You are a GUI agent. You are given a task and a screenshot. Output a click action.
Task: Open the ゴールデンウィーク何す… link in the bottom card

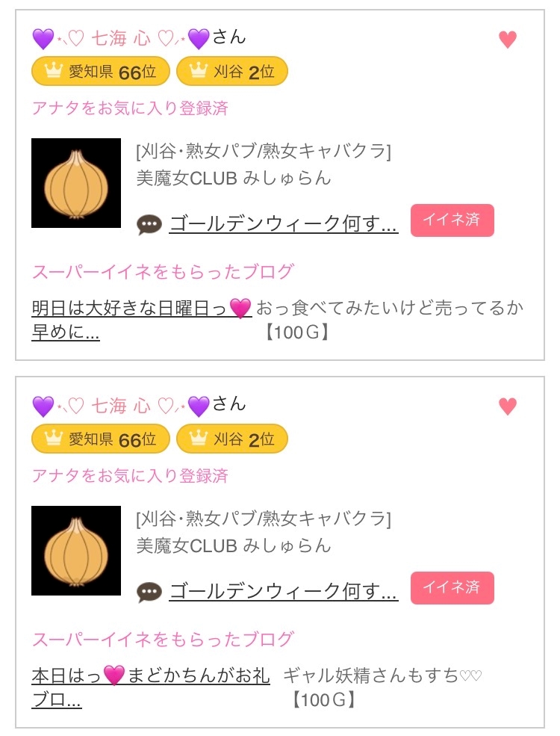pos(284,591)
